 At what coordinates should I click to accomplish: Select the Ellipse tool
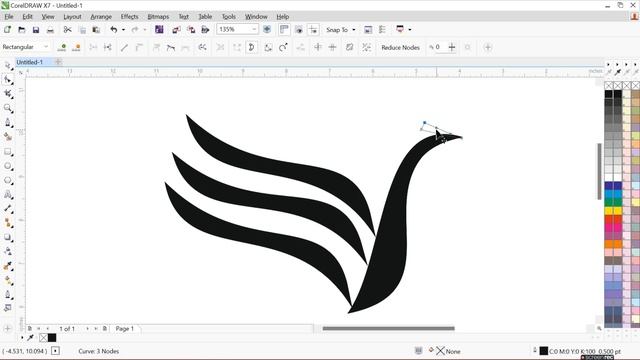coord(8,166)
